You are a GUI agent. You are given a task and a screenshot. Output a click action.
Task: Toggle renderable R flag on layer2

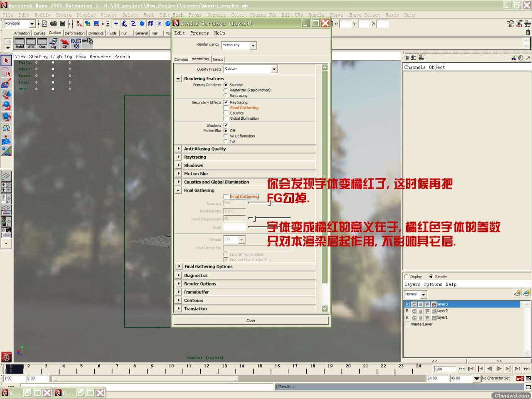click(407, 311)
